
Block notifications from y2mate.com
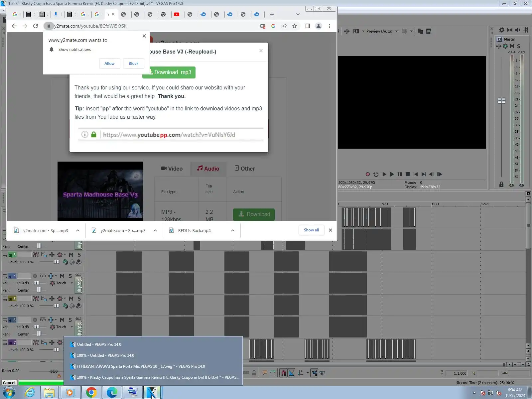point(134,64)
